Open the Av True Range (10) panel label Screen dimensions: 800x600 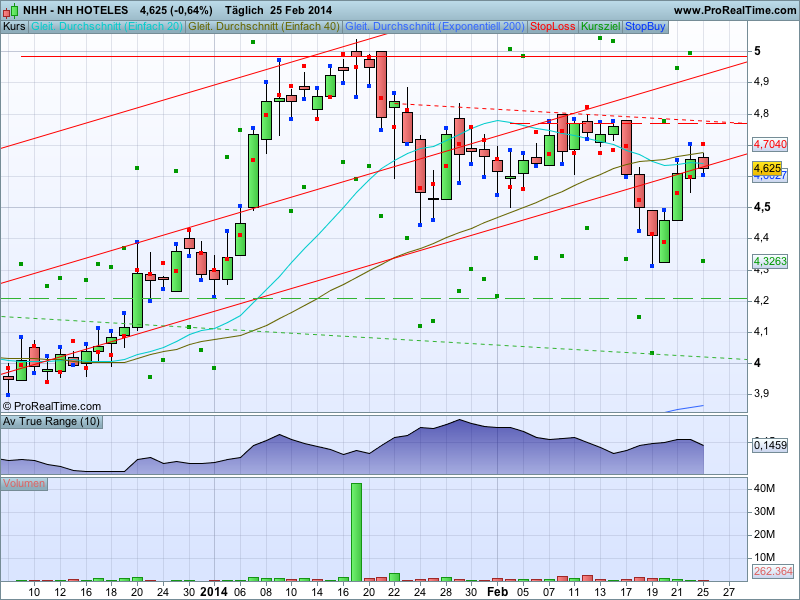[x=52, y=421]
